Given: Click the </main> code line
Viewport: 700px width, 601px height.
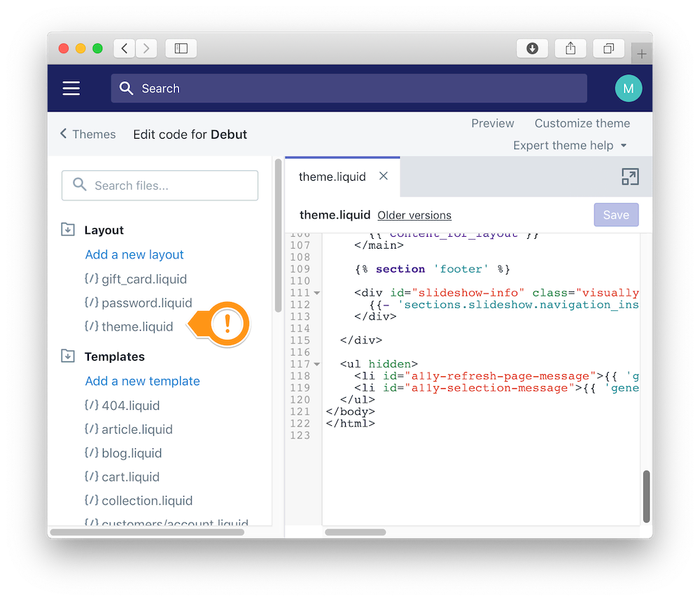Looking at the screenshot, I should click(379, 245).
